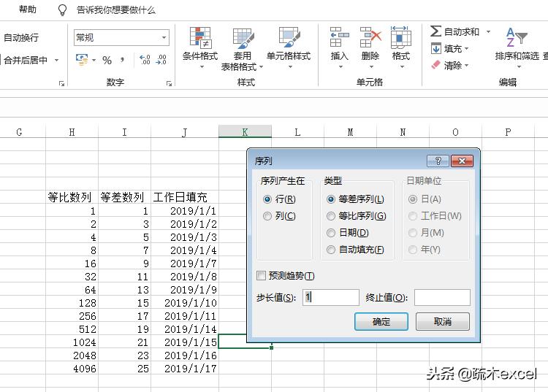Image resolution: width=548 pixels, height=392 pixels.
Task: Expand the Delete dropdown arrow
Action: tap(371, 66)
